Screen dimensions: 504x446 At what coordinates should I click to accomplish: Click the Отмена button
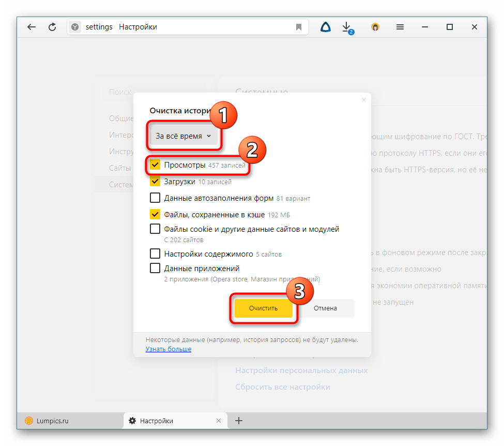tap(326, 308)
